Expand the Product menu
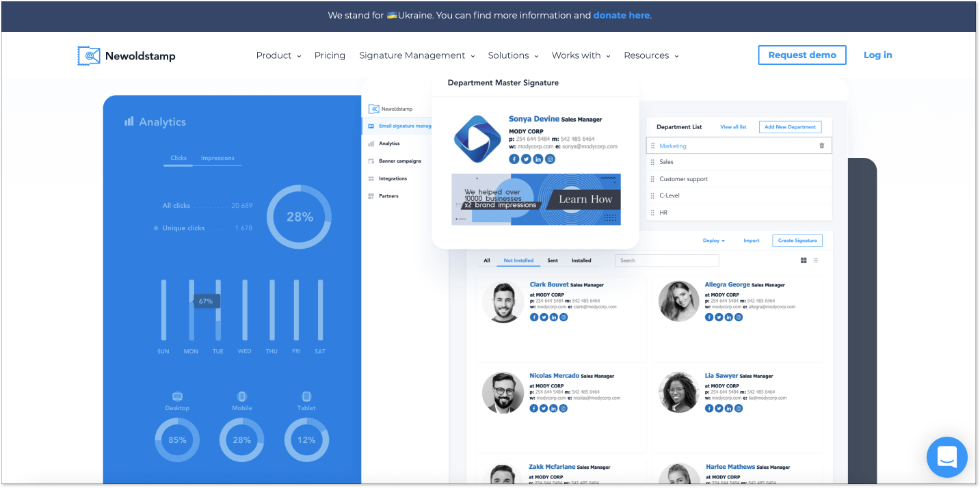This screenshot has width=980, height=488. coord(278,55)
